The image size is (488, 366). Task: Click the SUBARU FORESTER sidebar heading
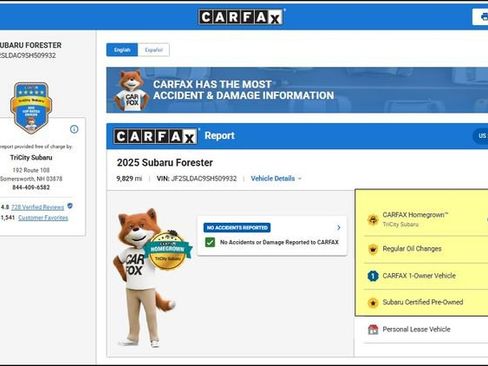(31, 45)
